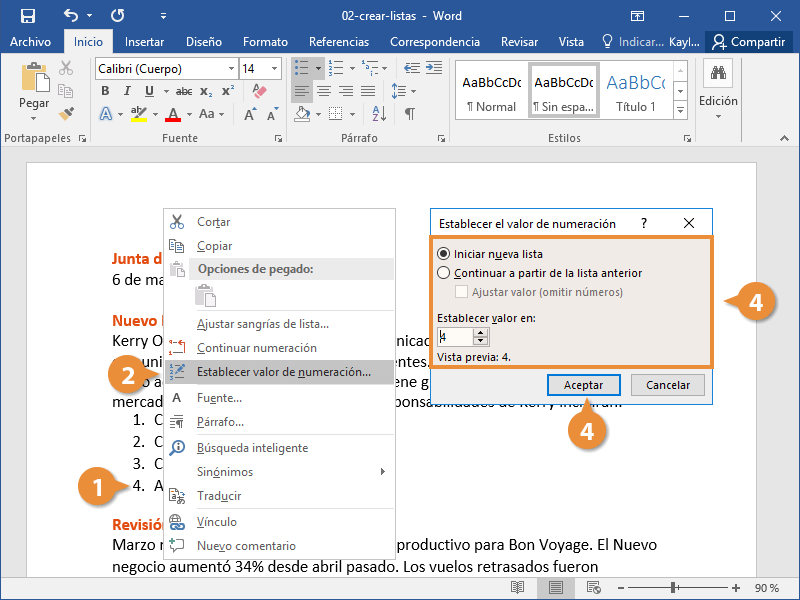Decrease paragraph indent

click(x=412, y=68)
